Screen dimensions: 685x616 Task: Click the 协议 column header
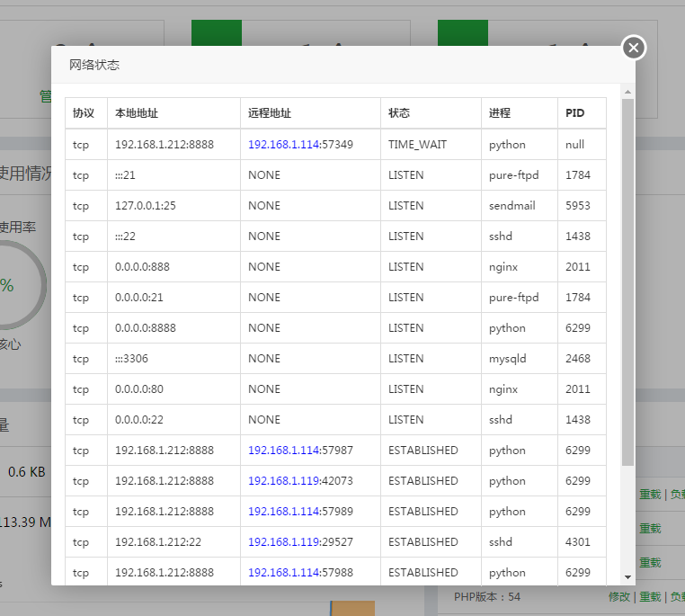84,113
